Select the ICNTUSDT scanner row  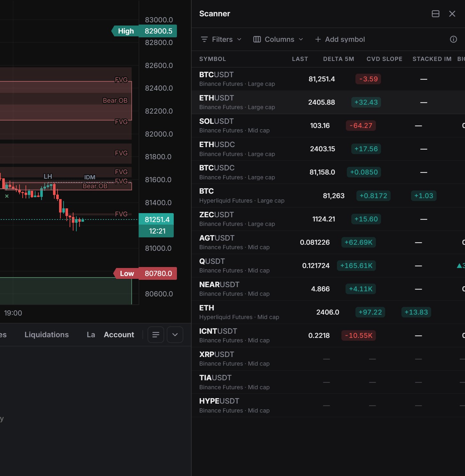(x=328, y=336)
